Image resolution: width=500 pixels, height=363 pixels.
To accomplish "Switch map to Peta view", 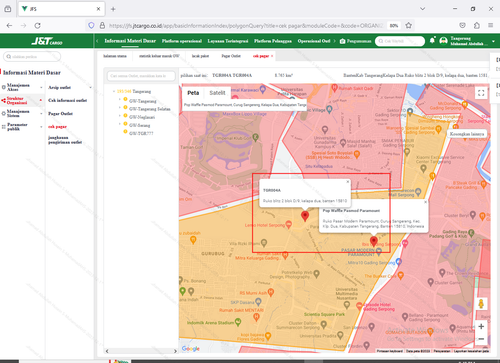I will pos(193,93).
